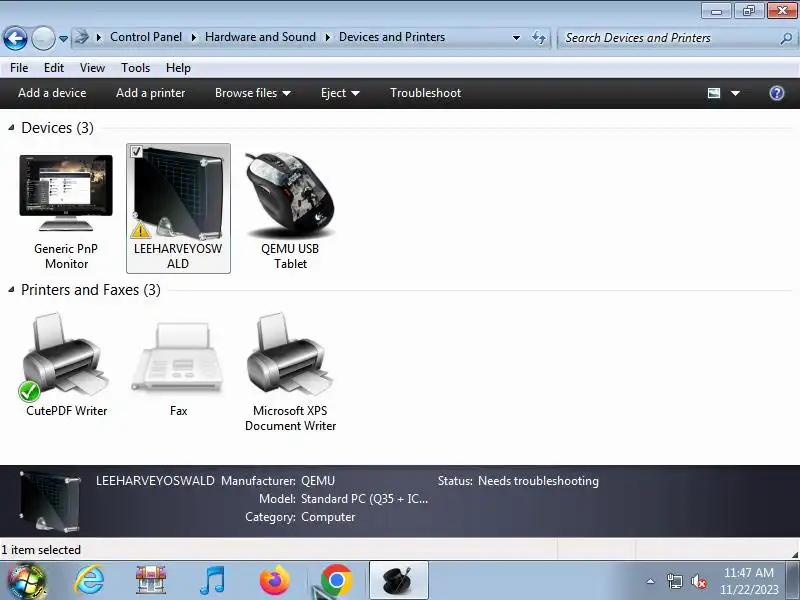800x600 pixels.
Task: Open the view options dropdown arrow
Action: [735, 93]
